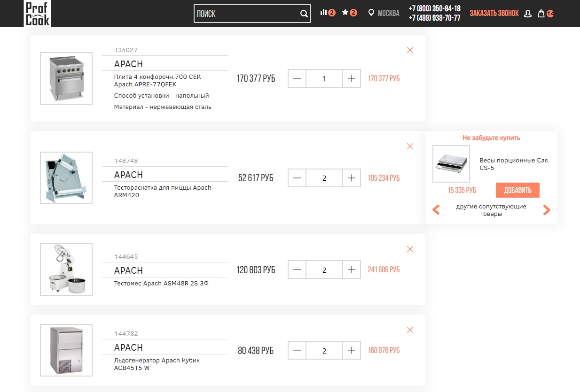Click the Материал - нержавеющая сталь text
Screen dimensions: 580x392
click(x=163, y=107)
